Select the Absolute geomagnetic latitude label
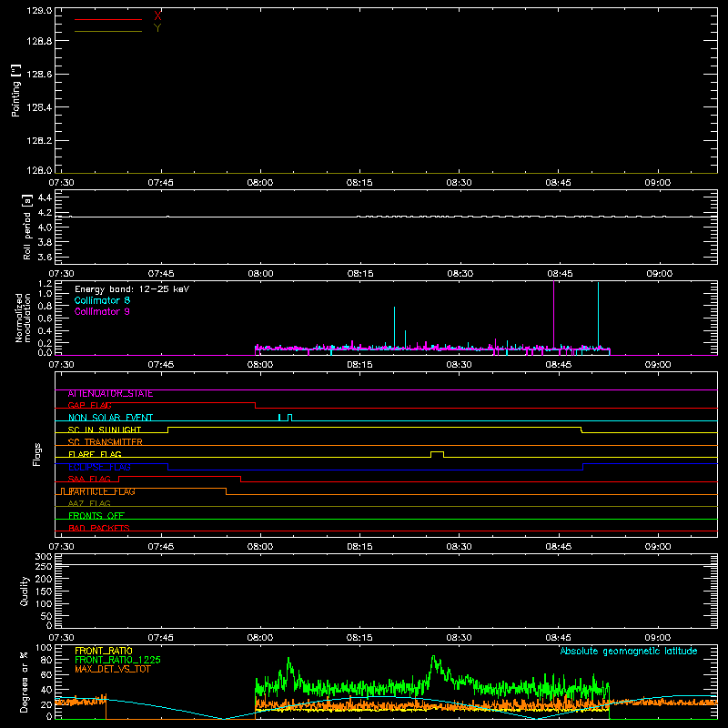Screen dimensions: 728x728 pos(629,651)
